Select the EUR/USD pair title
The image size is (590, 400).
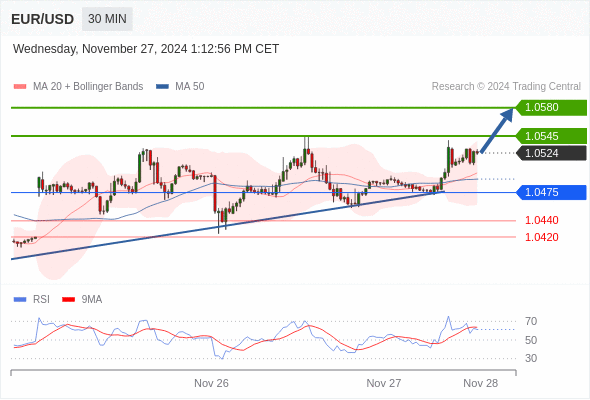click(43, 19)
